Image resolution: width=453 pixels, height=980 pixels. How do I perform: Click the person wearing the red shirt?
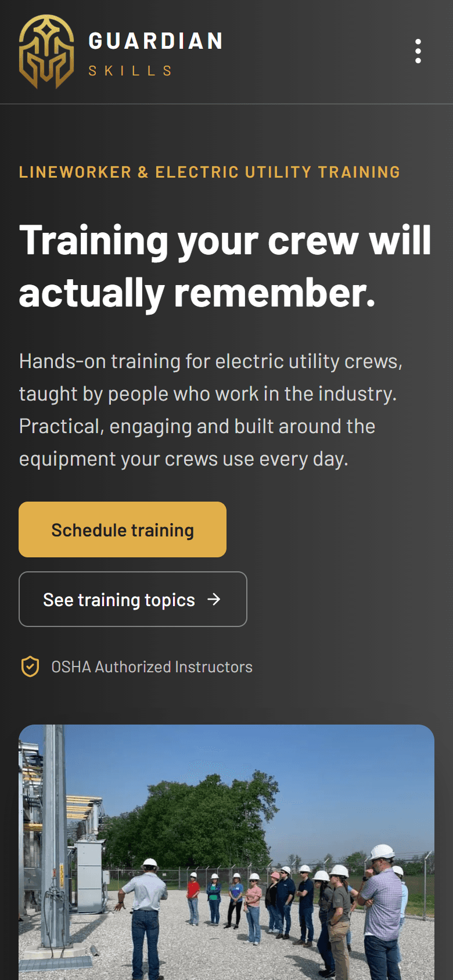pyautogui.click(x=193, y=899)
